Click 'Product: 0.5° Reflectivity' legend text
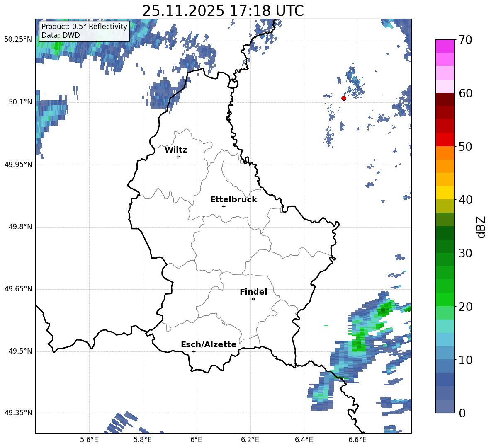Image resolution: width=491 pixels, height=448 pixels. click(x=84, y=26)
